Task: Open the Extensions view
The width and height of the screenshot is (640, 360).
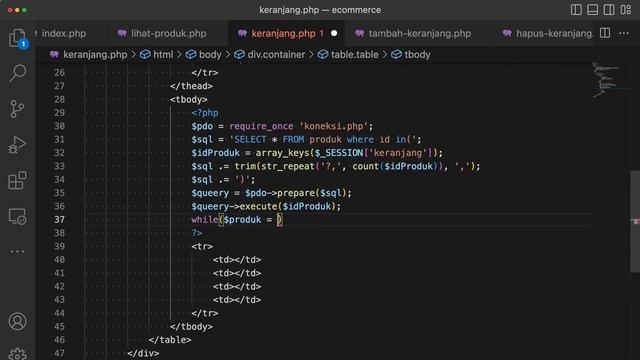Action: click(17, 180)
